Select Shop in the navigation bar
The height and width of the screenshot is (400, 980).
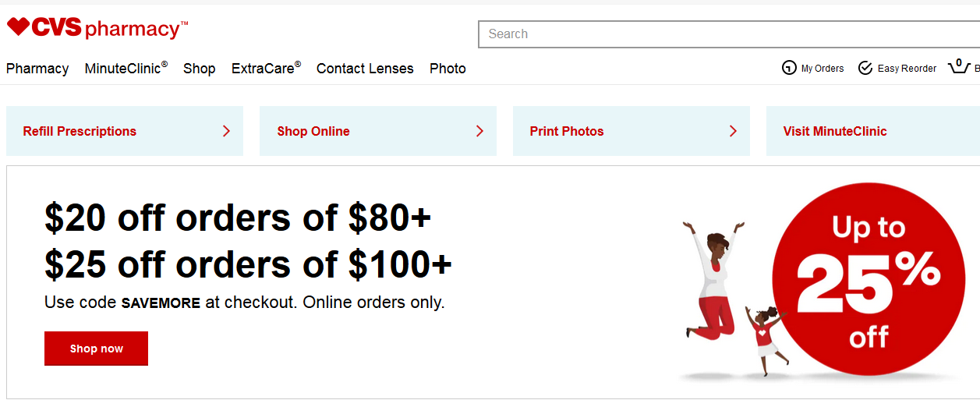tap(199, 69)
